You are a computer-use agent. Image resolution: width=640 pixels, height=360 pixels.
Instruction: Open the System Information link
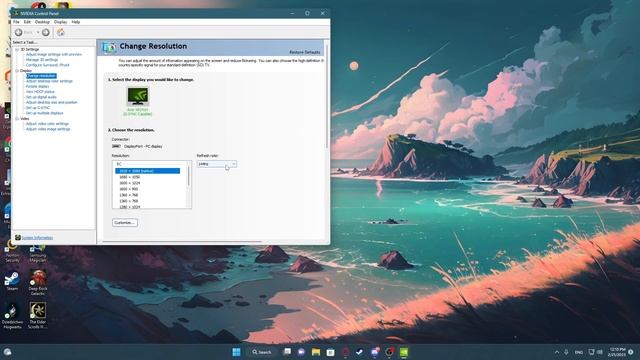(37, 238)
